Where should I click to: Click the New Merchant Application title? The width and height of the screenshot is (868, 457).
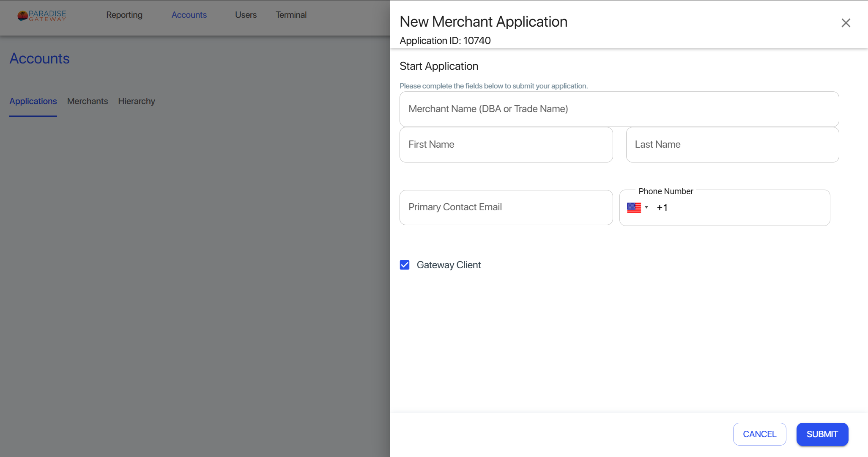click(x=484, y=22)
